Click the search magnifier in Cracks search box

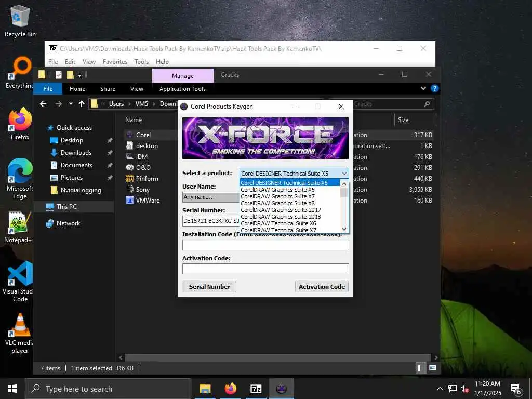(427, 104)
